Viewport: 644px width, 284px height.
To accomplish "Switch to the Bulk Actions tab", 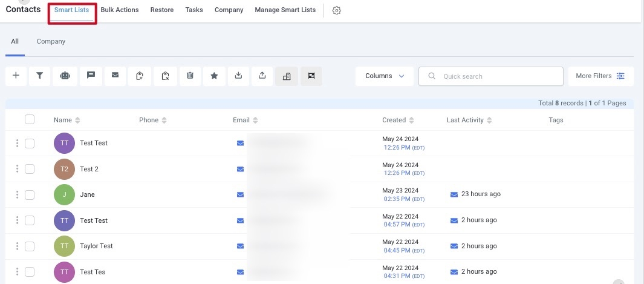I will pos(120,10).
